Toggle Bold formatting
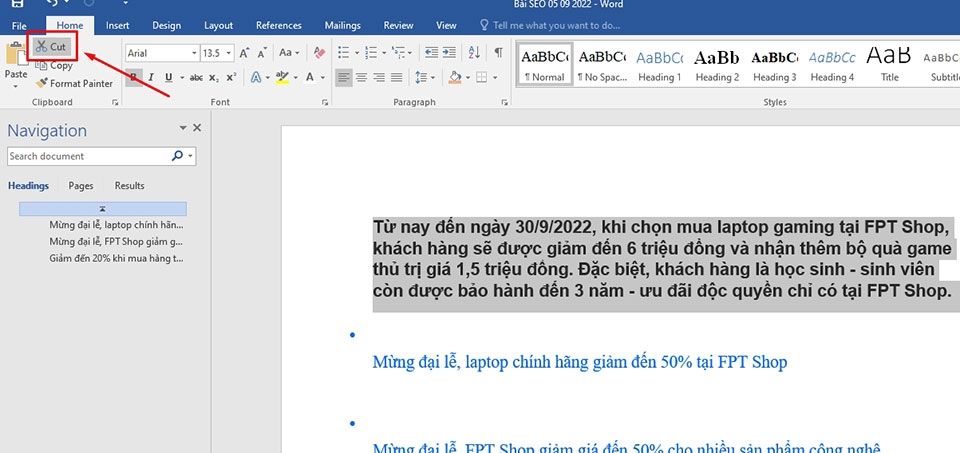Viewport: 960px width, 453px height. [134, 78]
